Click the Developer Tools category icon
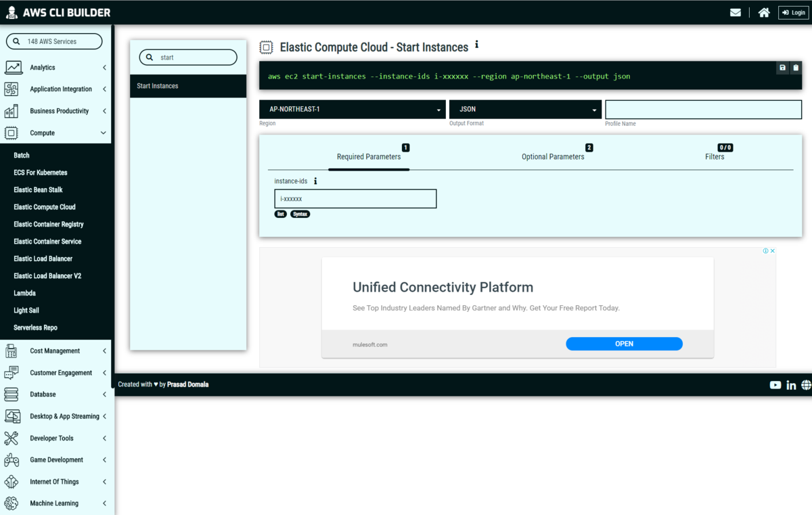The image size is (812, 515). [12, 438]
